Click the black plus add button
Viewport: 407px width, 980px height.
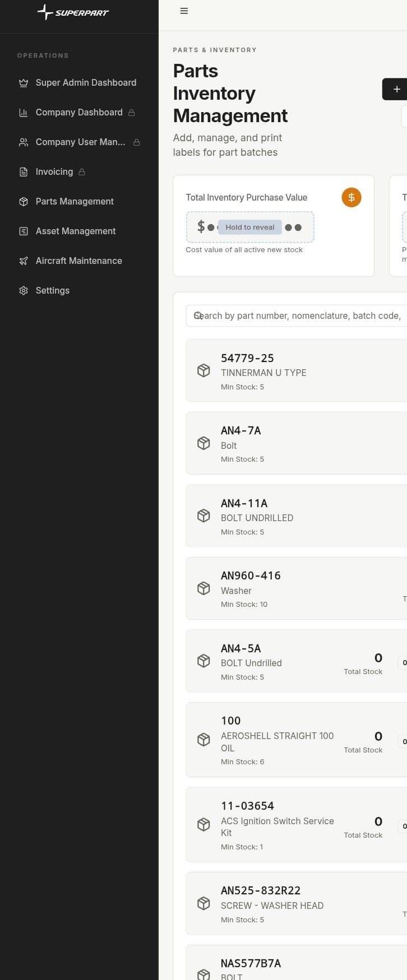coord(395,89)
